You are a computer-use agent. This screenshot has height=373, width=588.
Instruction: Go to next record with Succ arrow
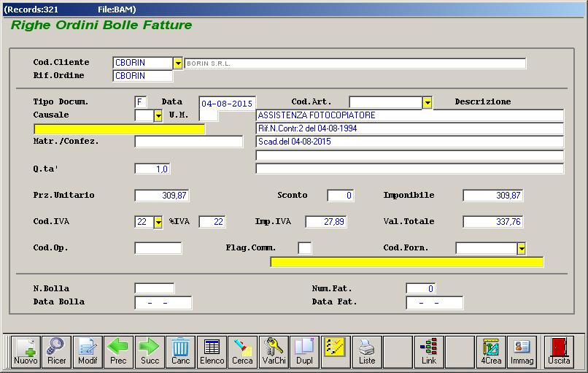(x=150, y=352)
